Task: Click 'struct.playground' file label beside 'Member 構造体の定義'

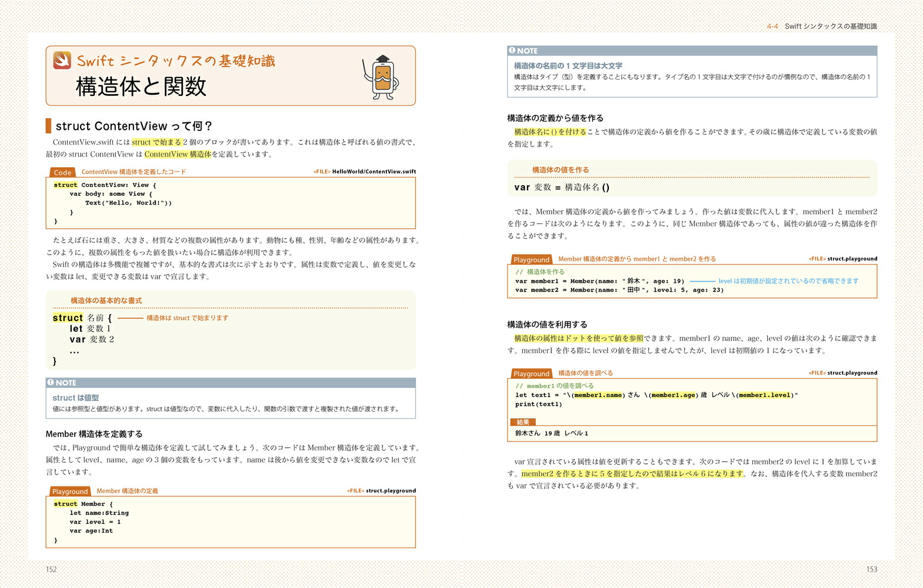Action: coord(391,490)
